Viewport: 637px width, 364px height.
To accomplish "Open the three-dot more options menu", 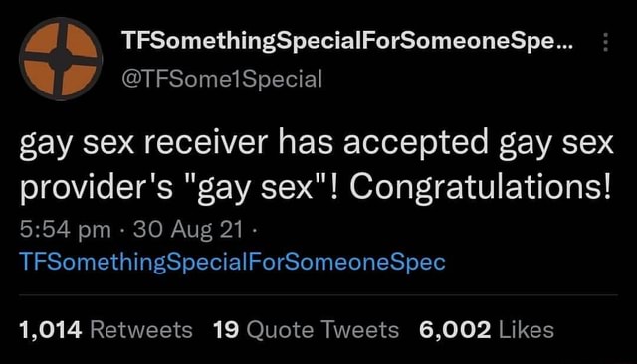I will [605, 42].
